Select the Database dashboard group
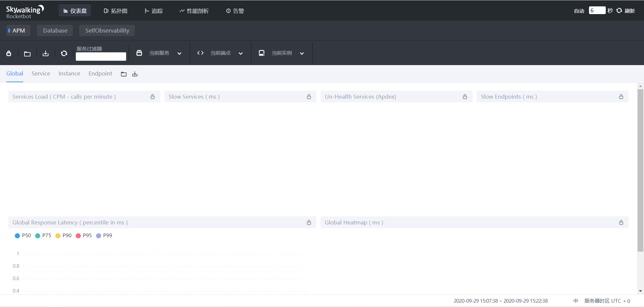Image resolution: width=644 pixels, height=307 pixels. click(x=55, y=31)
